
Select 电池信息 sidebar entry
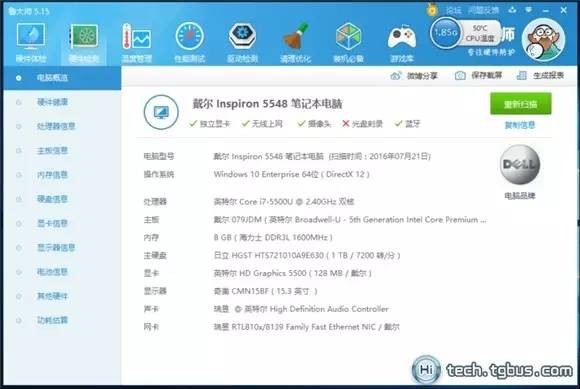point(52,272)
